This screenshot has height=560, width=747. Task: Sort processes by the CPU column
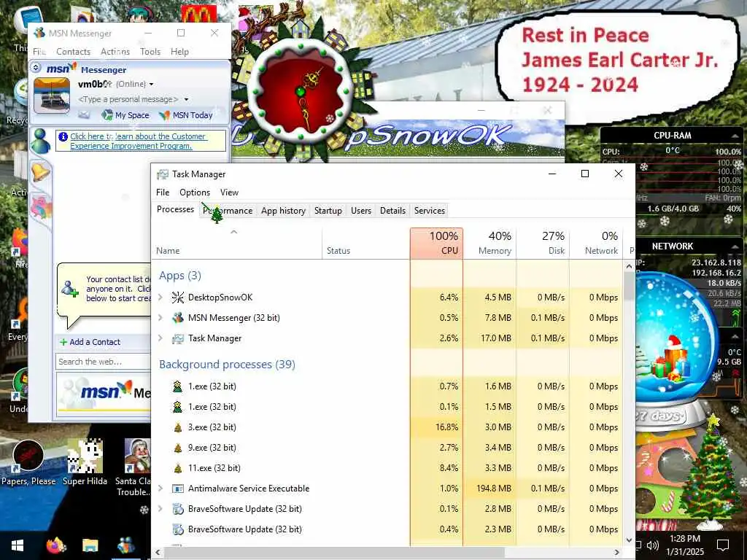[436, 244]
